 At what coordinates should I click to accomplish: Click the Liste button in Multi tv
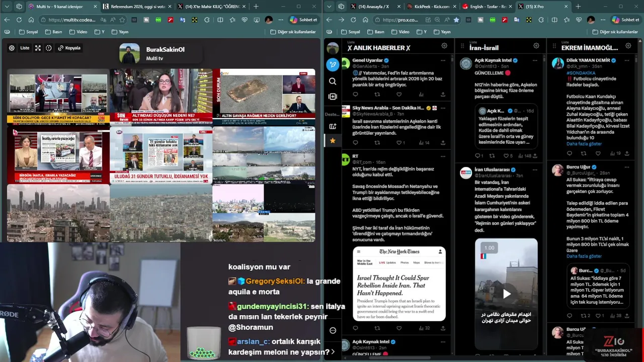tap(25, 48)
